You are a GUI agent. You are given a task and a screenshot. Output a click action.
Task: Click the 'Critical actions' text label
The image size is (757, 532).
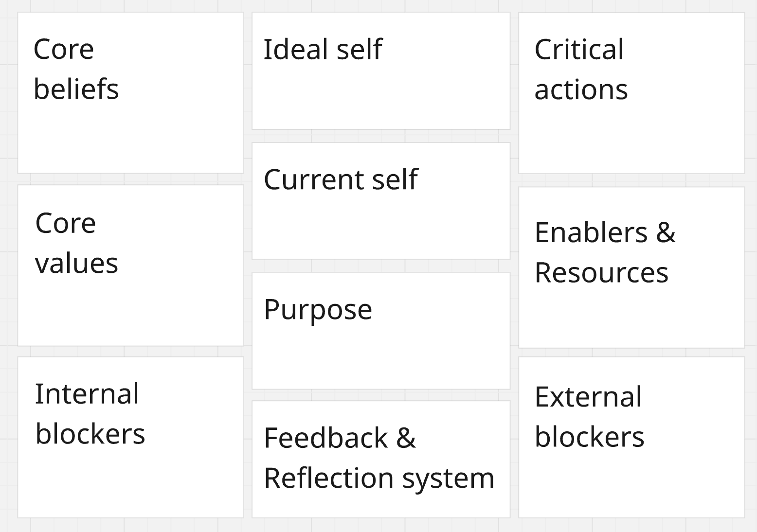(581, 70)
